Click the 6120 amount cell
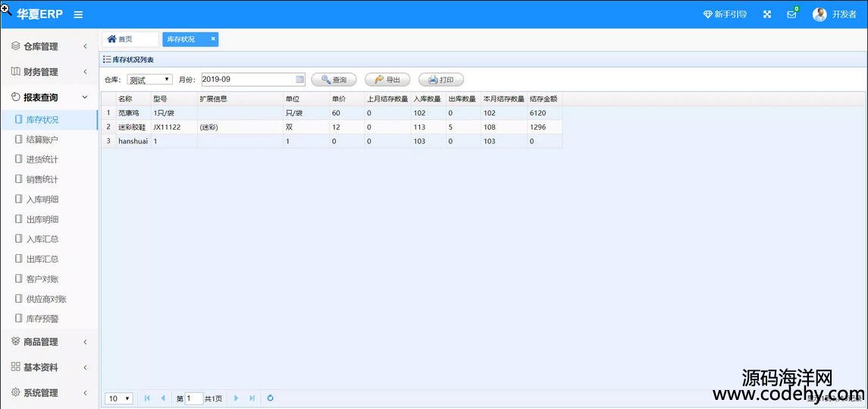 coord(545,113)
